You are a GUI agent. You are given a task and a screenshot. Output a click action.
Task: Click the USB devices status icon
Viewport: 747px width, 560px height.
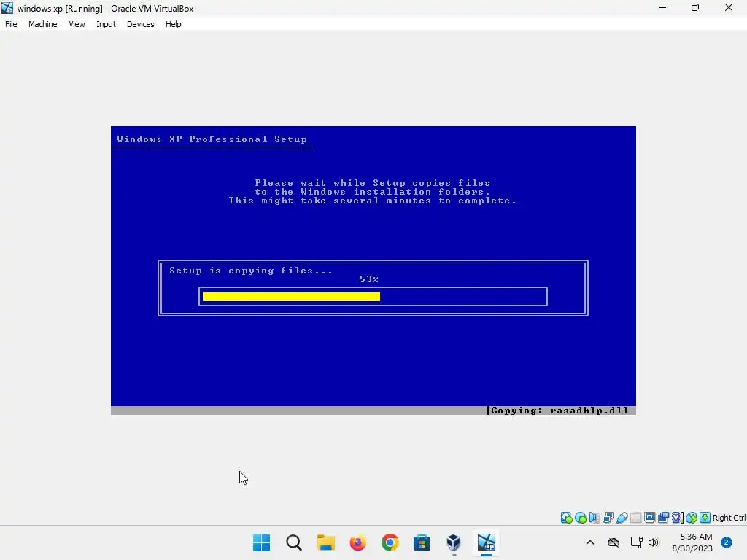(x=622, y=518)
